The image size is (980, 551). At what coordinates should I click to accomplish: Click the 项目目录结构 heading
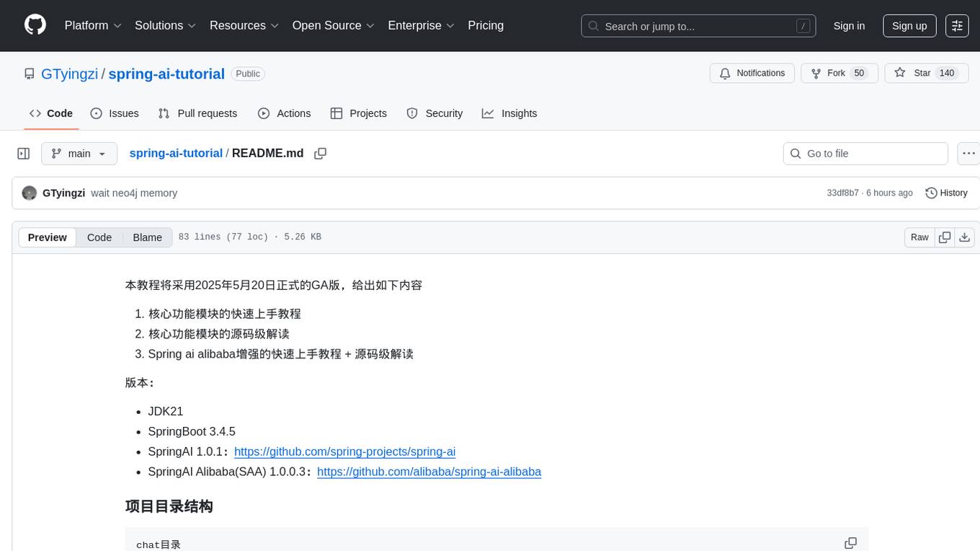pos(169,506)
